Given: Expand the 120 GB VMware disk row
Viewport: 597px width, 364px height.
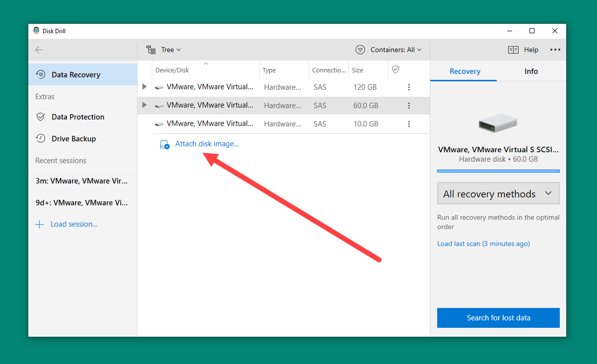Looking at the screenshot, I should point(144,87).
